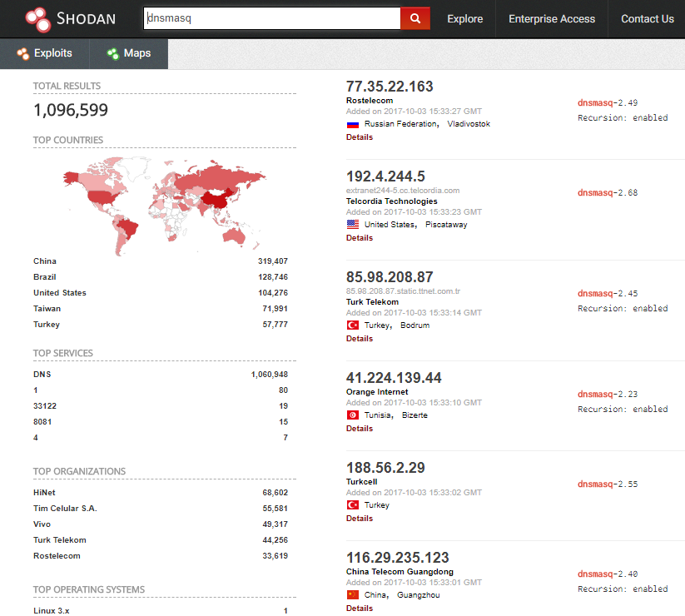685x616 pixels.
Task: Click Tunisia country link
Action: point(379,415)
